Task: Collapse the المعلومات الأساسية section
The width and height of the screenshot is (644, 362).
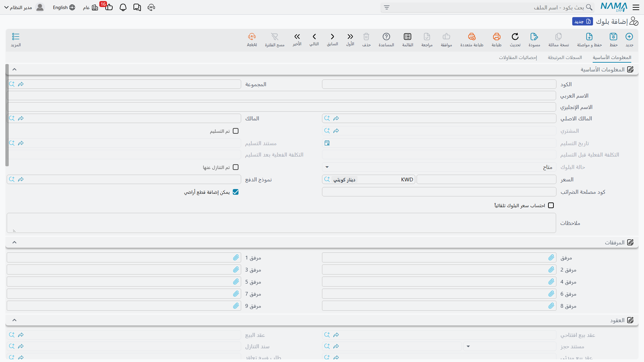Action: pyautogui.click(x=14, y=69)
